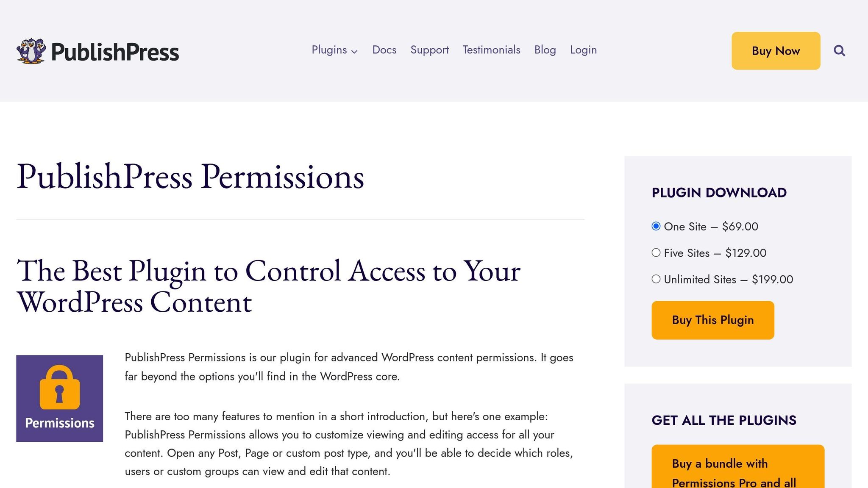
Task: Open the site search
Action: [839, 51]
